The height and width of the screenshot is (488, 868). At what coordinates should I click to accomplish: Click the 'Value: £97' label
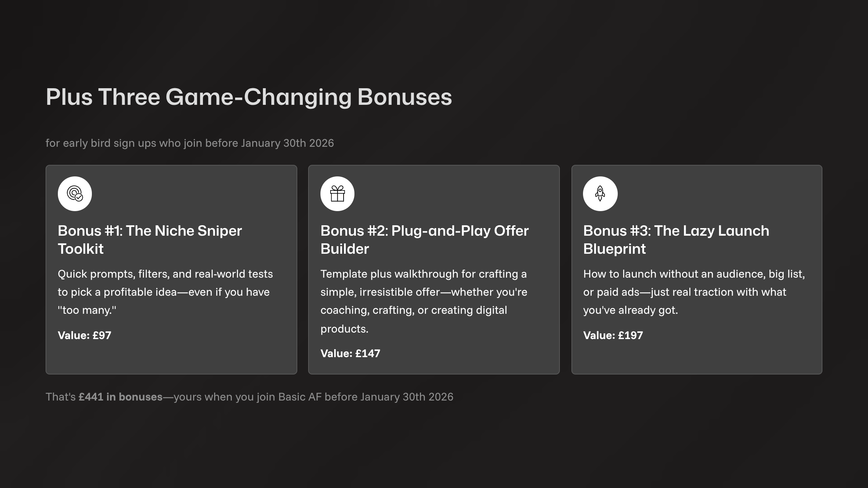85,335
